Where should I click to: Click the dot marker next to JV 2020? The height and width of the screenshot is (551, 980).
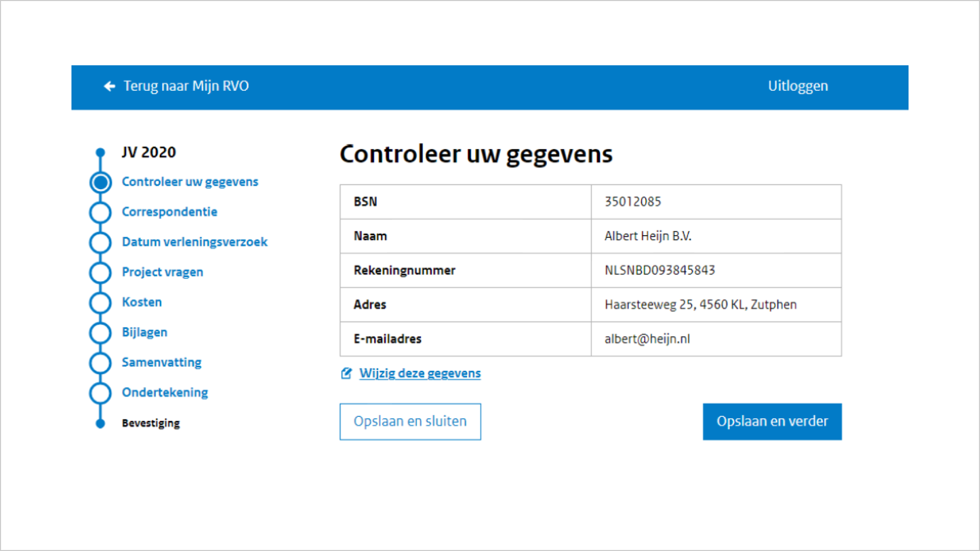(x=100, y=152)
